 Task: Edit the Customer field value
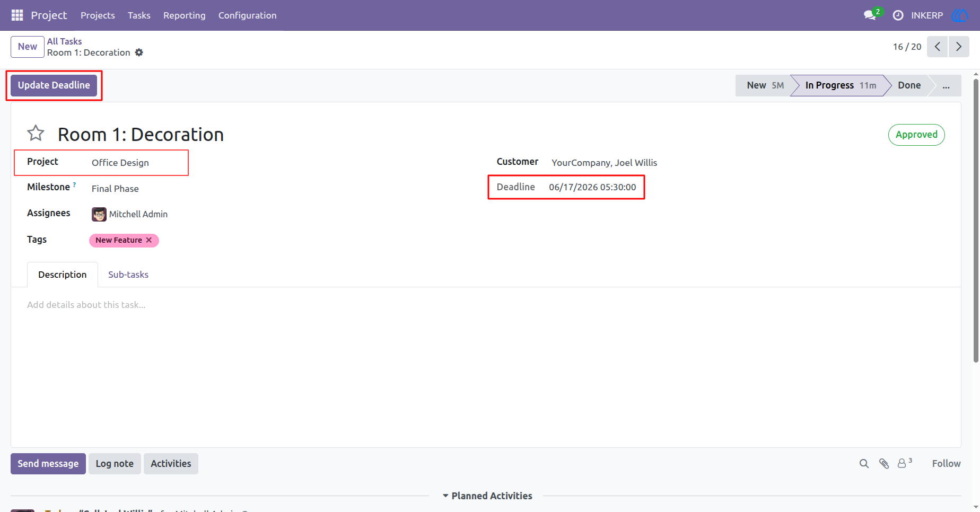click(x=604, y=163)
